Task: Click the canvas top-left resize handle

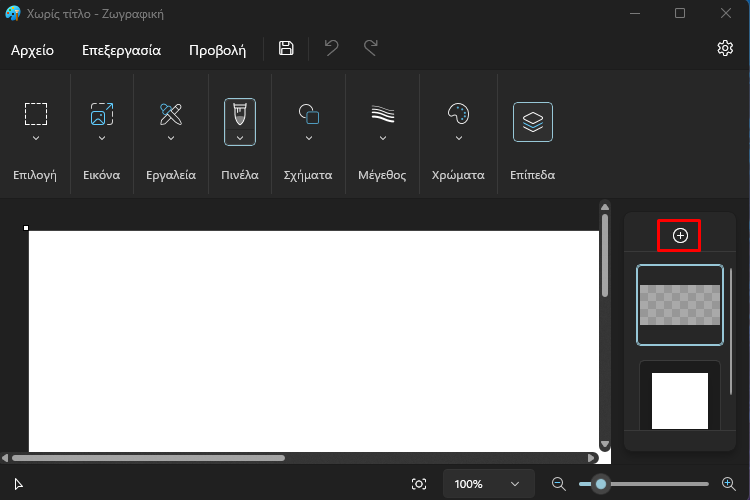Action: pos(26,228)
